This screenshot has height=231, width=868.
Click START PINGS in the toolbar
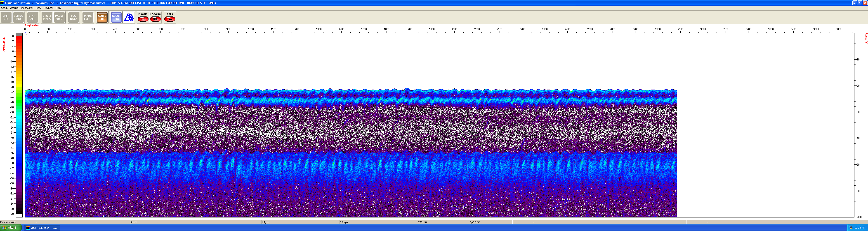(47, 18)
